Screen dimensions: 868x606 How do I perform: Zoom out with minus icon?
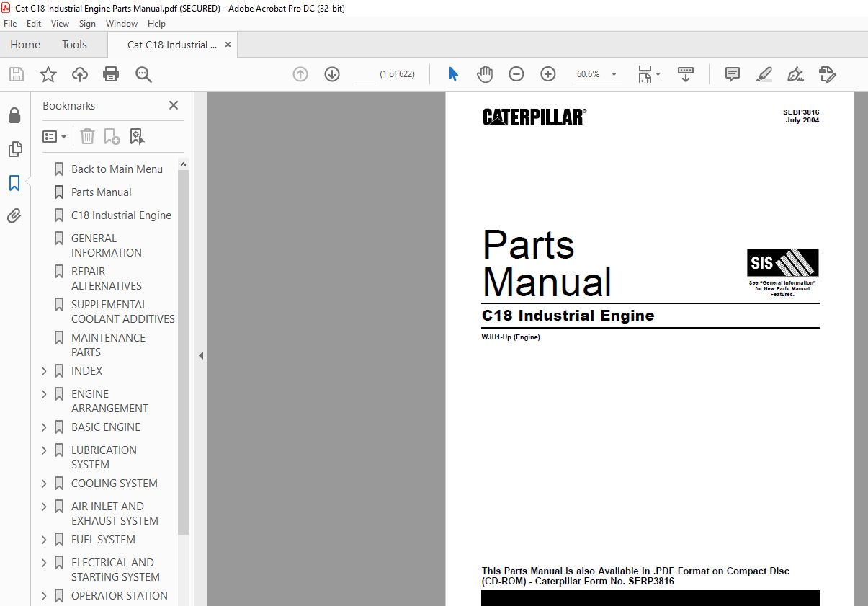pyautogui.click(x=516, y=74)
